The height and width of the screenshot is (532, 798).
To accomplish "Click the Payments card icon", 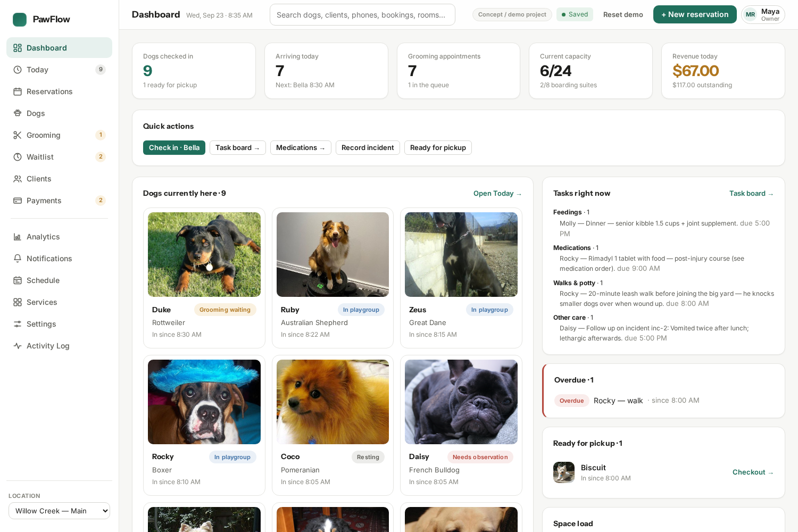I will pyautogui.click(x=18, y=201).
